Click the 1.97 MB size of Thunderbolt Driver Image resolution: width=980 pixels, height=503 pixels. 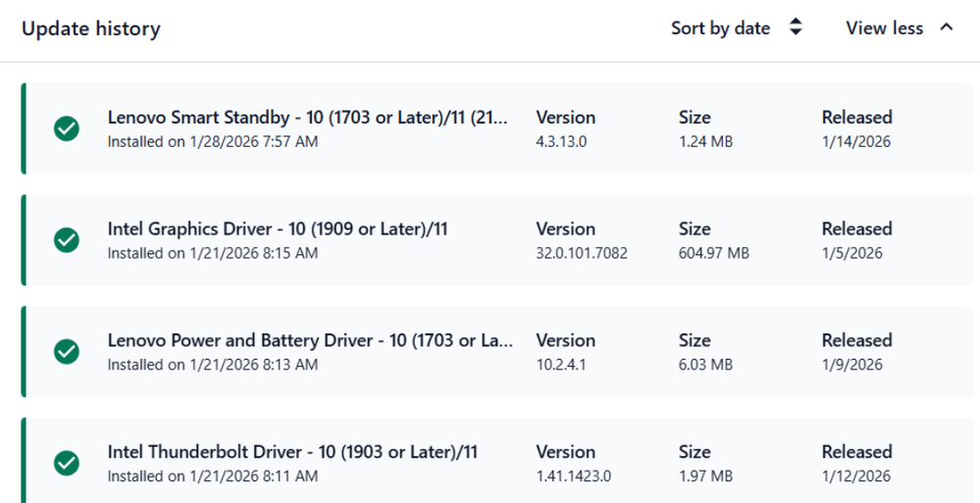point(705,477)
